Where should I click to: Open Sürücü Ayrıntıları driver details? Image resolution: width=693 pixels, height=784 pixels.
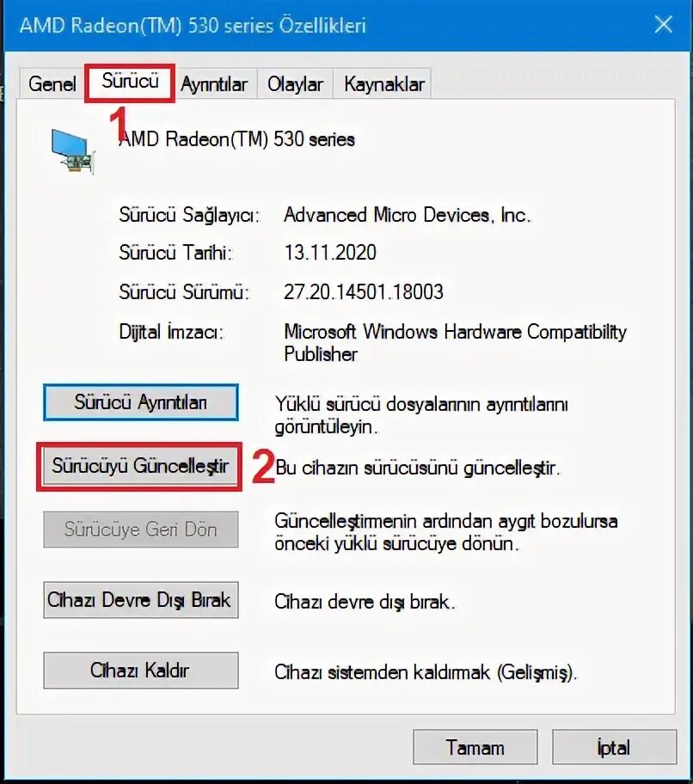tap(140, 402)
